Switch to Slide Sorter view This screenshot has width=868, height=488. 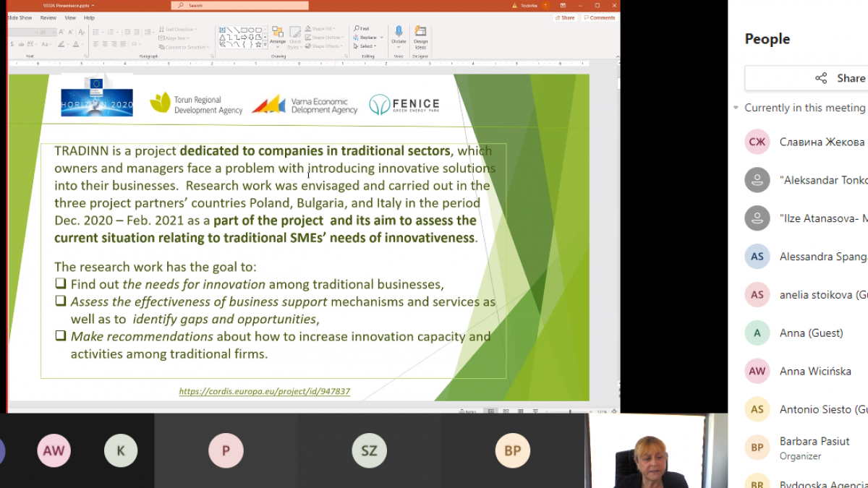click(x=506, y=411)
